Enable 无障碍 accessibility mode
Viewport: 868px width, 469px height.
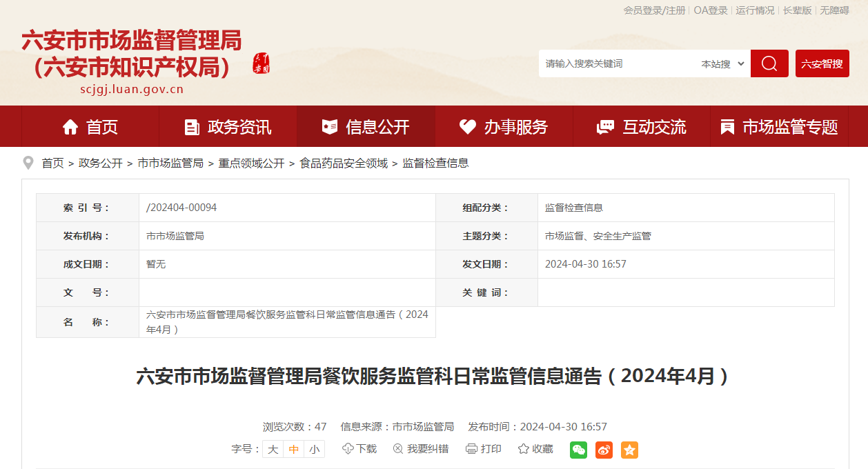[x=834, y=10]
